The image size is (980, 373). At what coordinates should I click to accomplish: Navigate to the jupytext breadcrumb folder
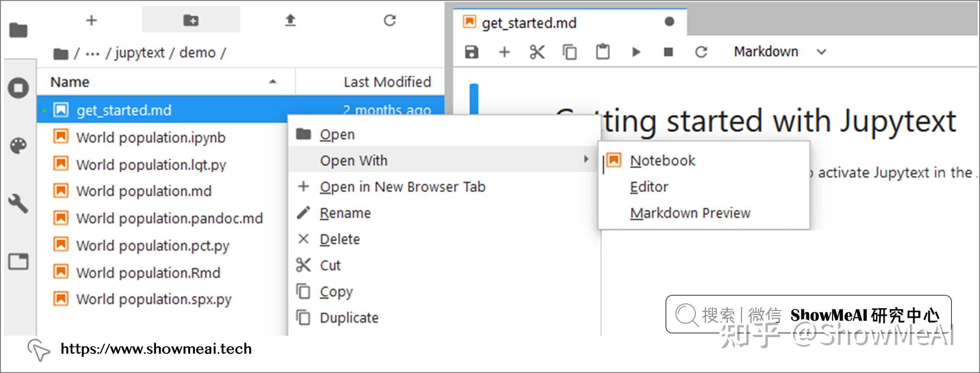coord(140,53)
